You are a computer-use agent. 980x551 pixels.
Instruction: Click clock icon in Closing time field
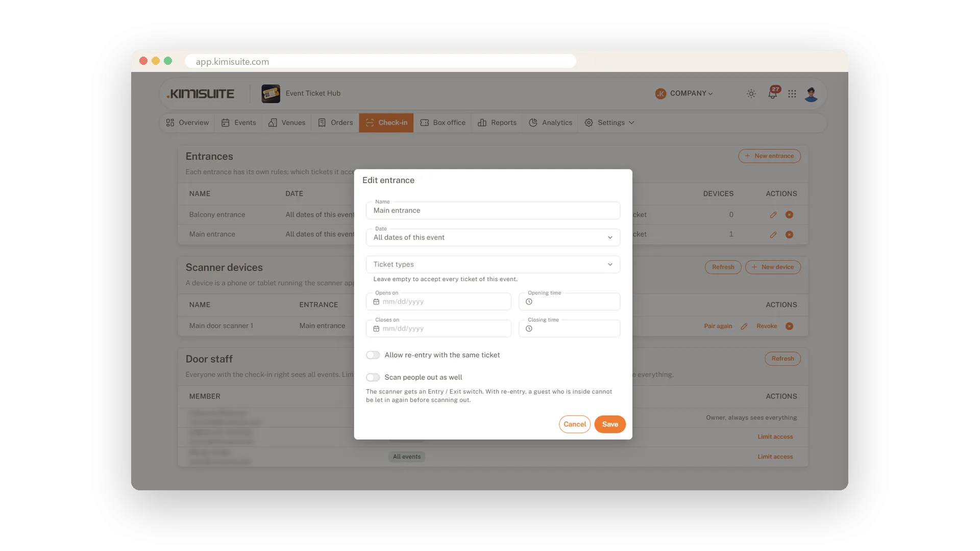click(529, 329)
